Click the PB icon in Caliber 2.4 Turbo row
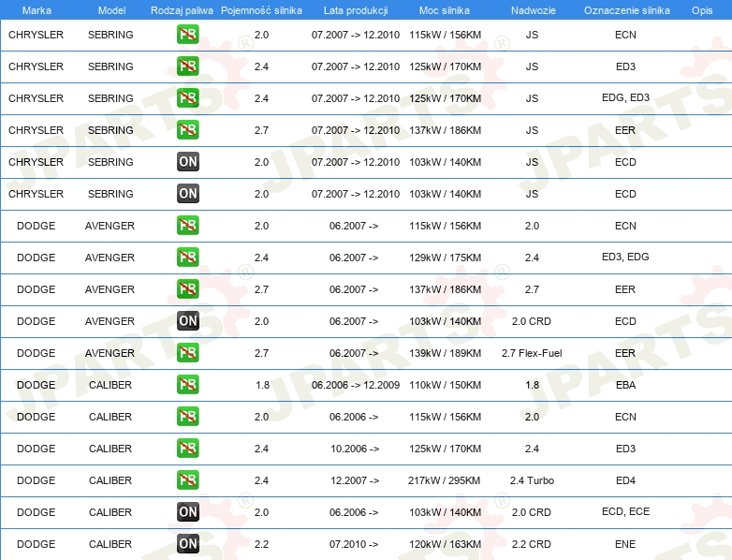 tap(187, 480)
